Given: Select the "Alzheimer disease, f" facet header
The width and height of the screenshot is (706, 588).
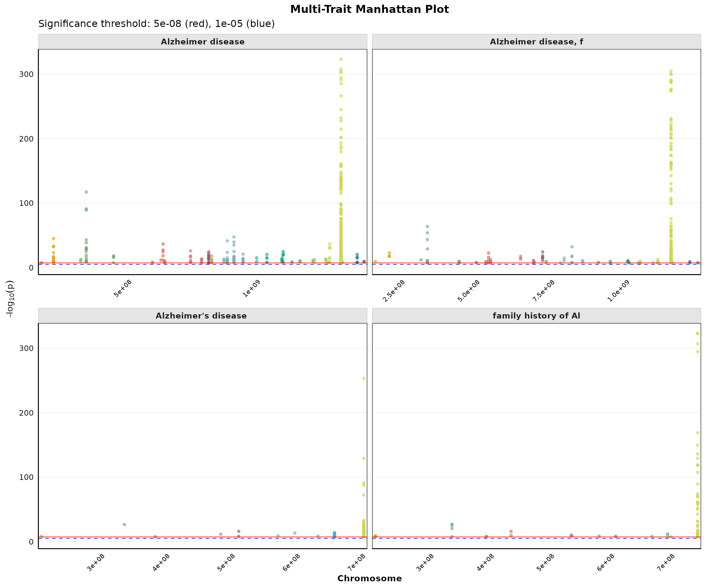Looking at the screenshot, I should pyautogui.click(x=536, y=42).
